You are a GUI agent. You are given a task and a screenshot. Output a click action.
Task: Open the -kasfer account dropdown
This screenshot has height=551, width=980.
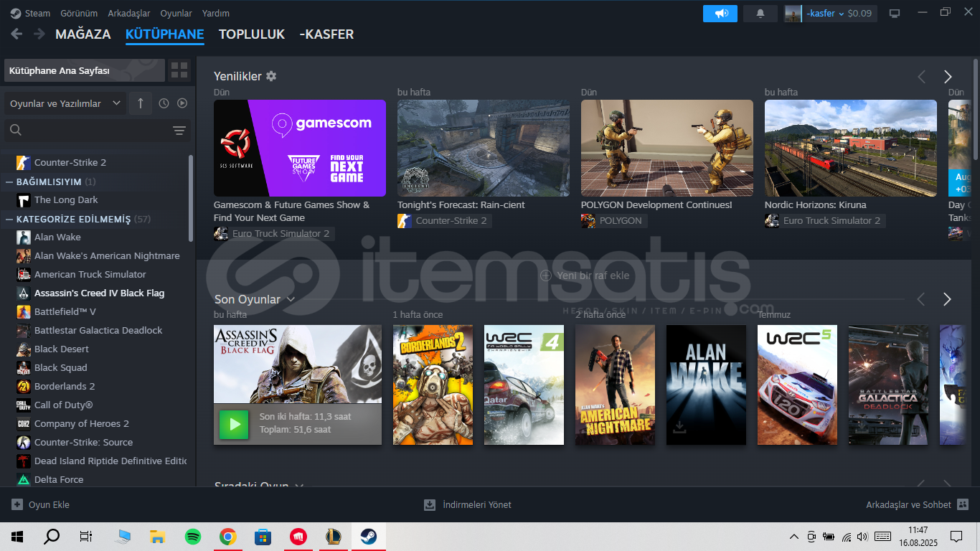click(825, 14)
